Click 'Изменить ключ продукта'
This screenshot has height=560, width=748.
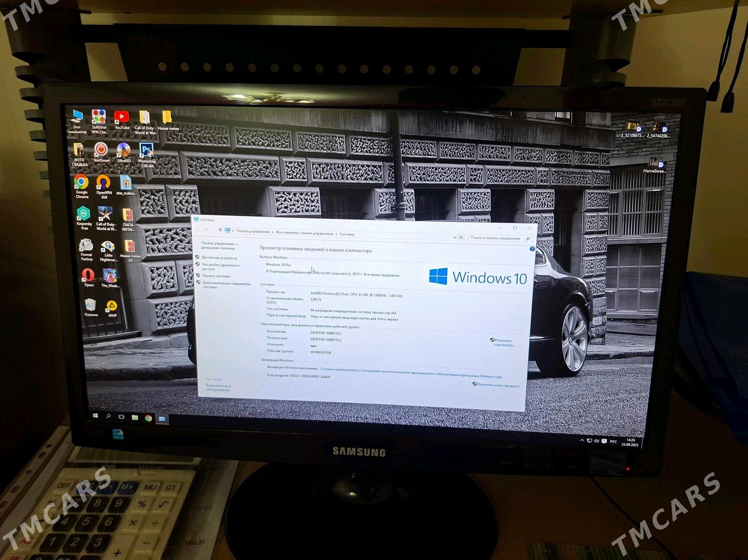(x=498, y=385)
